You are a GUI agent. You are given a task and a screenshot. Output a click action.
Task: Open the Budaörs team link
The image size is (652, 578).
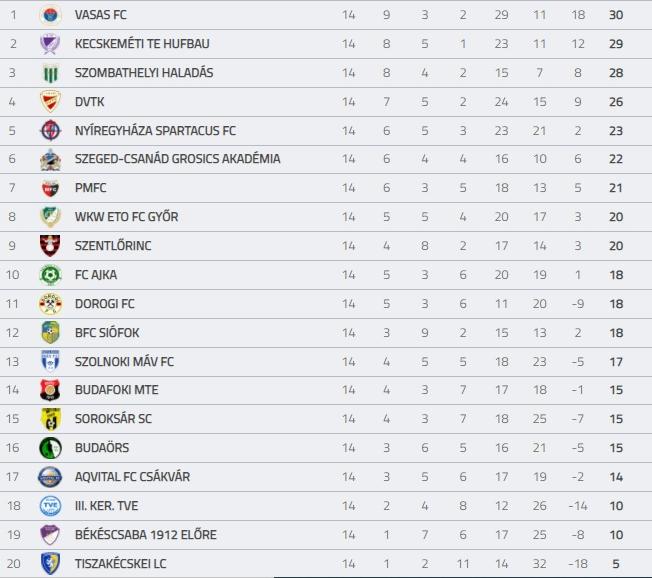click(102, 447)
